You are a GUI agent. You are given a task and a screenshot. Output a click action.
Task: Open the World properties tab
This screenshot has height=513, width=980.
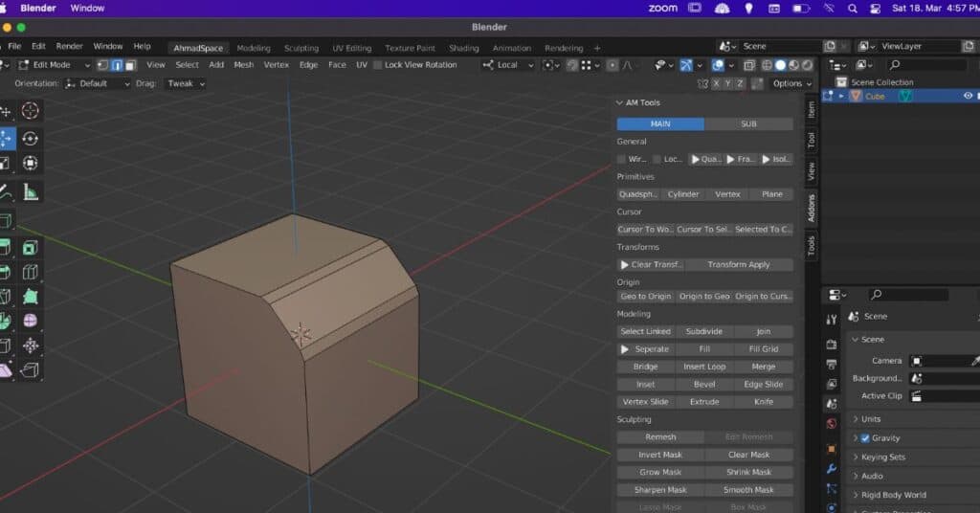(x=832, y=424)
